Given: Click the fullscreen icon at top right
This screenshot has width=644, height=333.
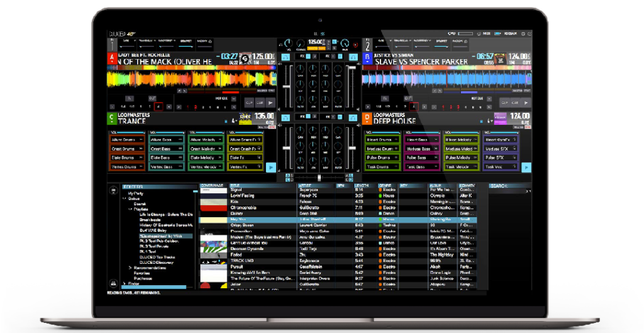Looking at the screenshot, I should click(530, 34).
